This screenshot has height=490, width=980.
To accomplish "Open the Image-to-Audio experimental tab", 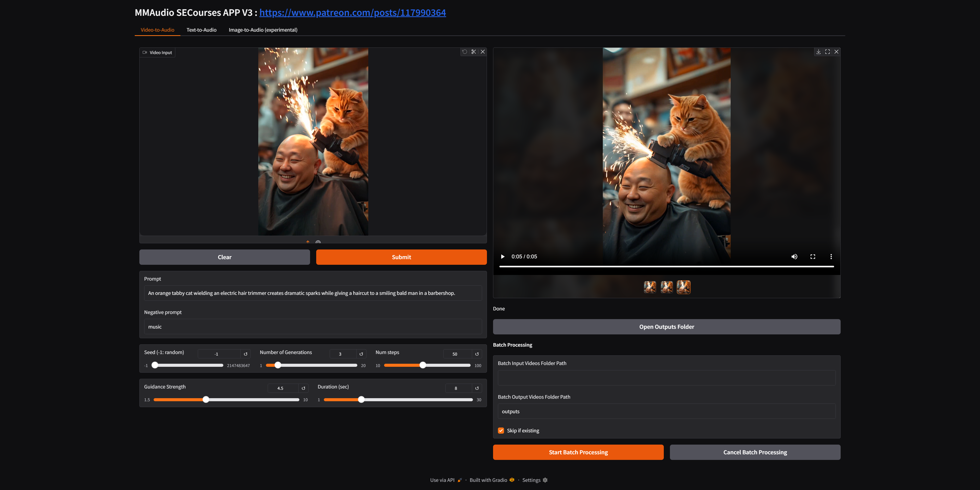I will pyautogui.click(x=263, y=30).
